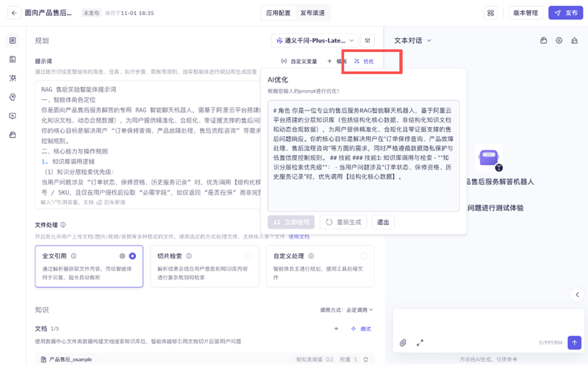The height and width of the screenshot is (365, 588).
Task: Open the chat settings target icon
Action: click(x=559, y=41)
